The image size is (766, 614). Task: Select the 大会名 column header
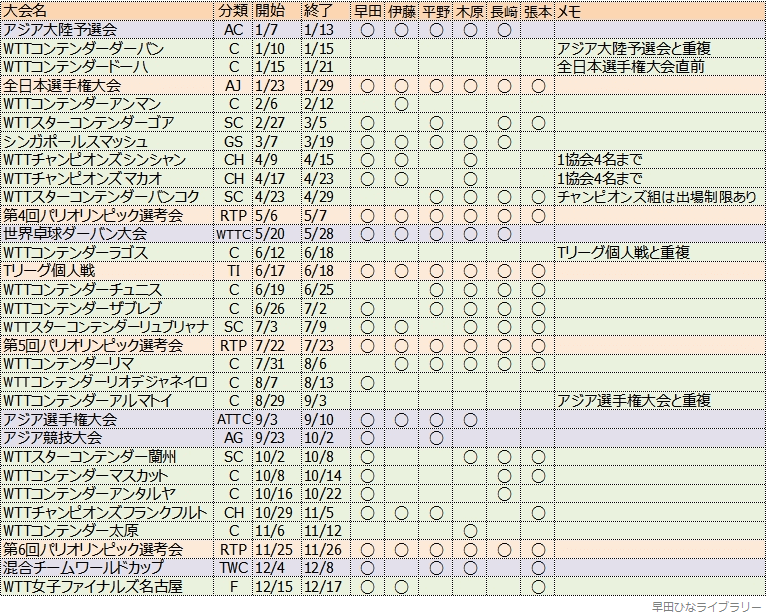(107, 11)
